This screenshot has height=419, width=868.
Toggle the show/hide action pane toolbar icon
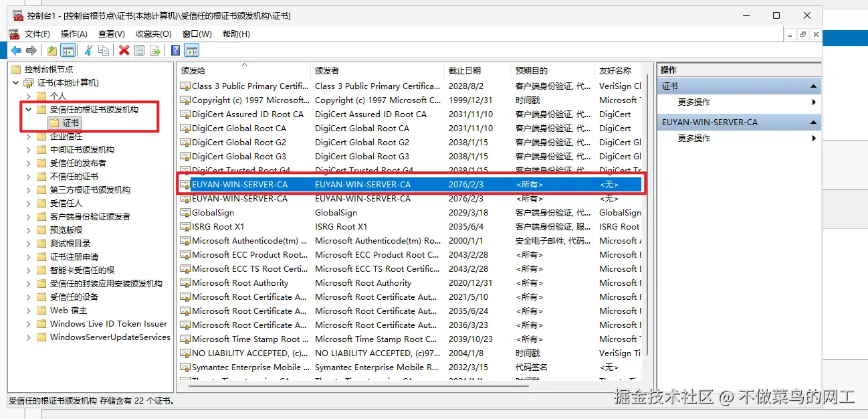191,50
